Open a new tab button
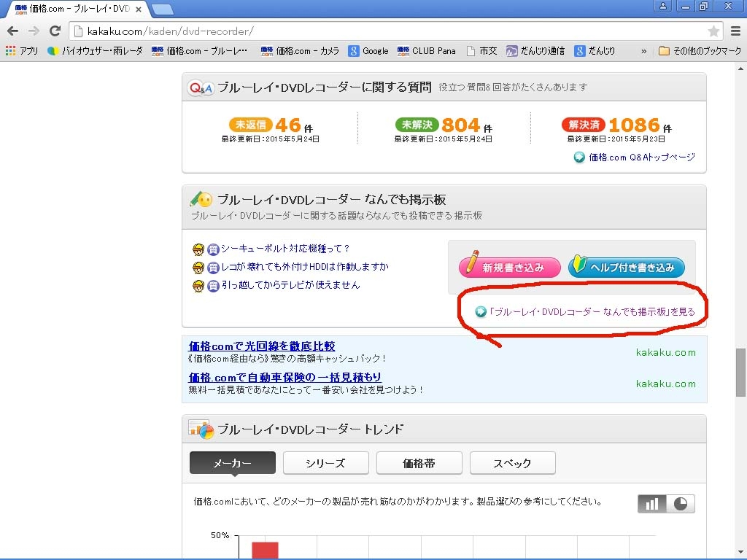Screen dimensions: 747x560 click(x=162, y=9)
